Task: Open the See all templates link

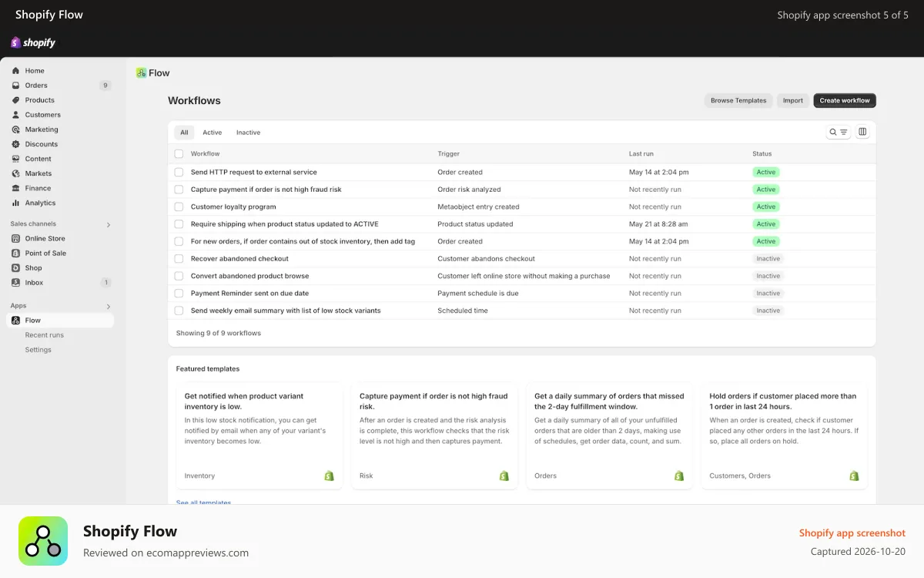Action: pos(203,502)
